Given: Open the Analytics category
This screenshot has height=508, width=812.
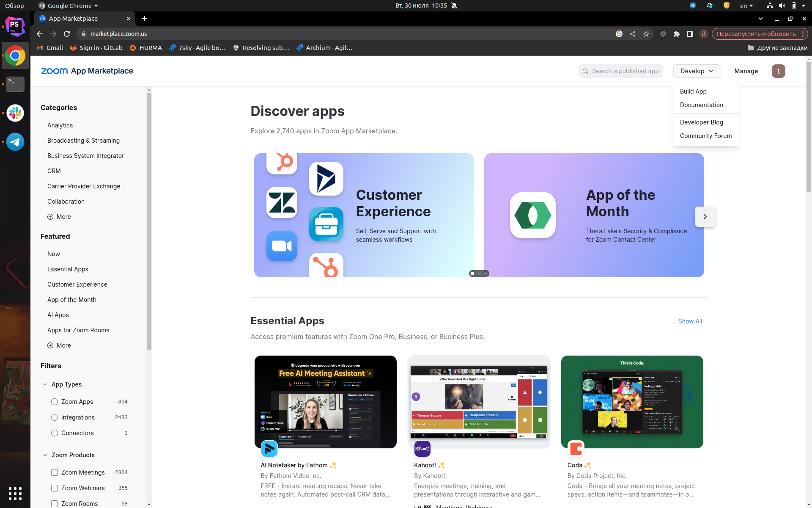Looking at the screenshot, I should click(60, 125).
